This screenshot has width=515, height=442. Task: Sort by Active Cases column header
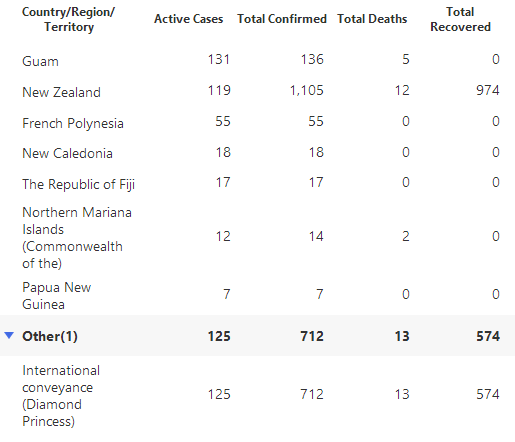click(189, 19)
